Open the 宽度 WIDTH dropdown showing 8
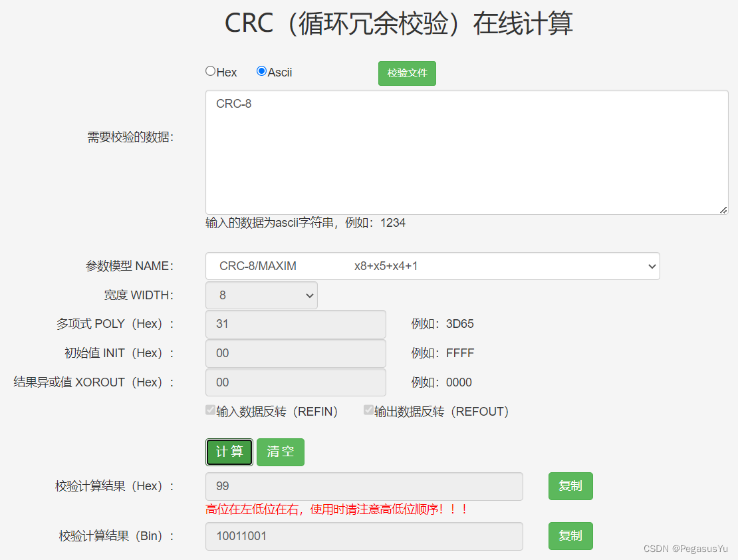Screen dimensions: 738x560 (x=261, y=295)
